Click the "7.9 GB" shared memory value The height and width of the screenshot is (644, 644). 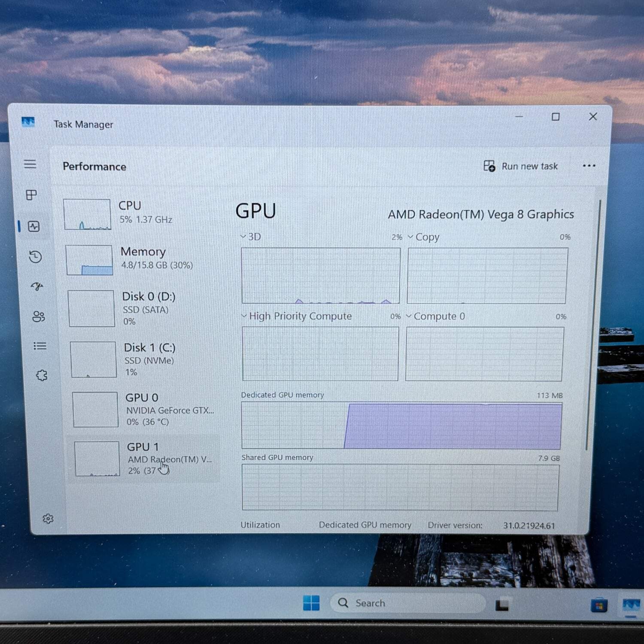(549, 458)
